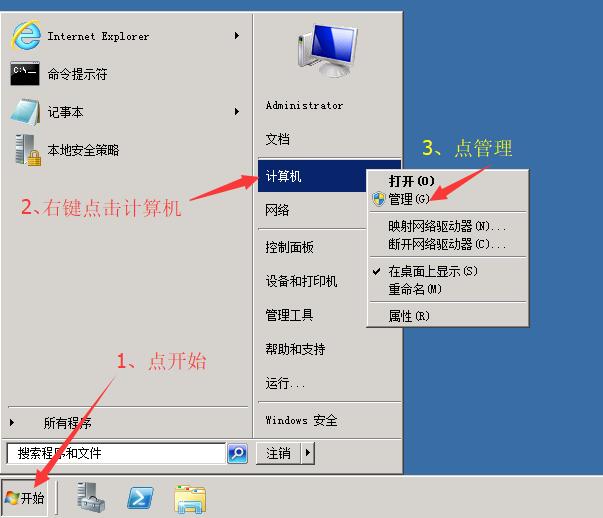
Task: Click 映射网络驱动器 menu entry
Action: [x=447, y=227]
